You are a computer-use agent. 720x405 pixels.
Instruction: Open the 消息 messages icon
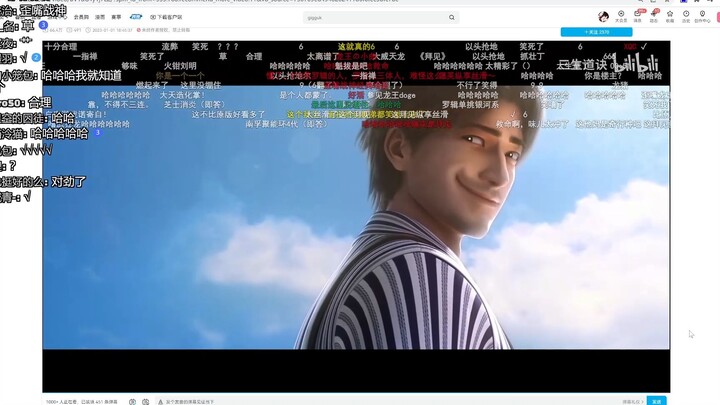636,17
